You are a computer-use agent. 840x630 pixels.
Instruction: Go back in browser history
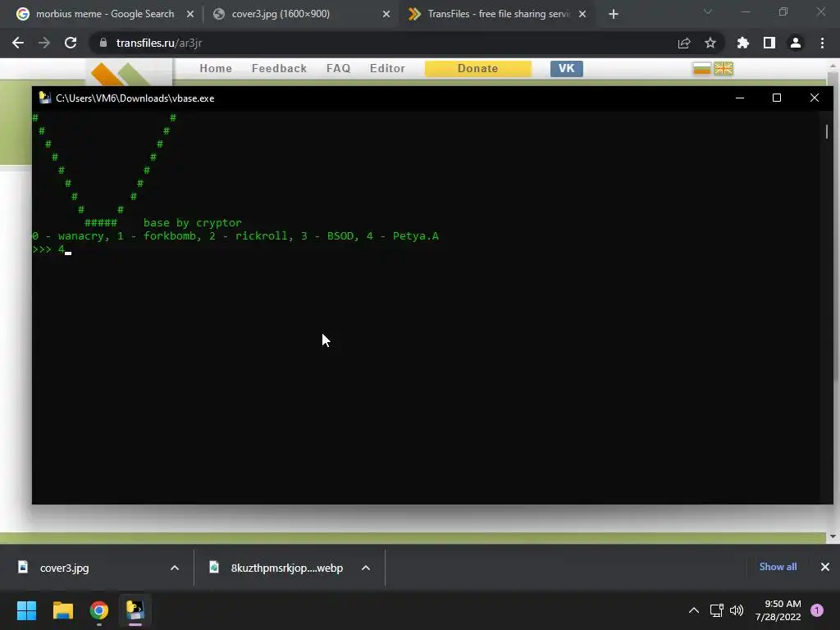(18, 43)
